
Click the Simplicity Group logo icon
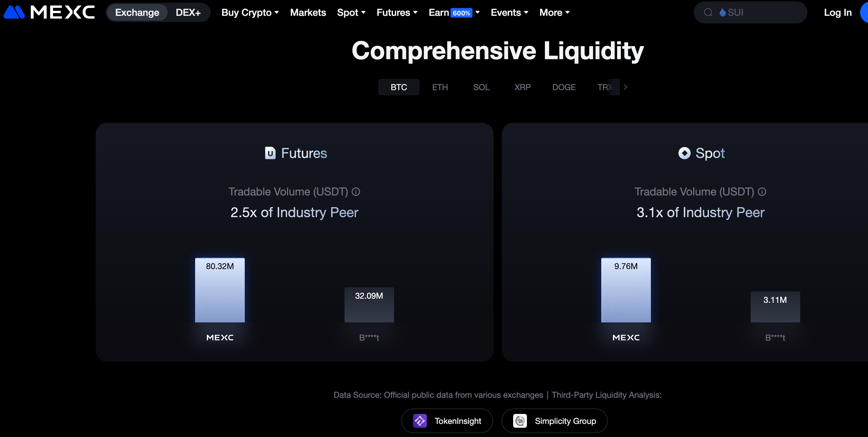[520, 421]
